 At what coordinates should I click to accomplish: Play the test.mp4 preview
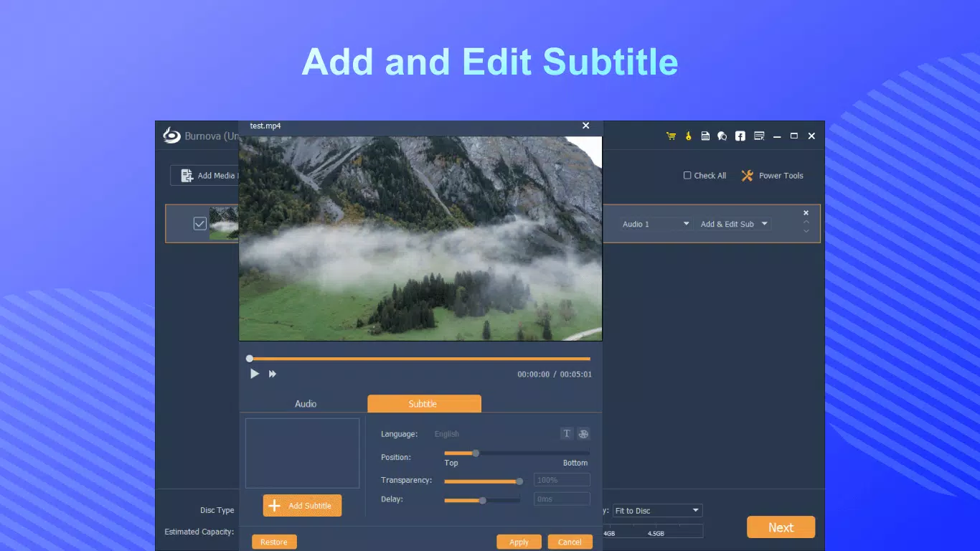point(254,374)
